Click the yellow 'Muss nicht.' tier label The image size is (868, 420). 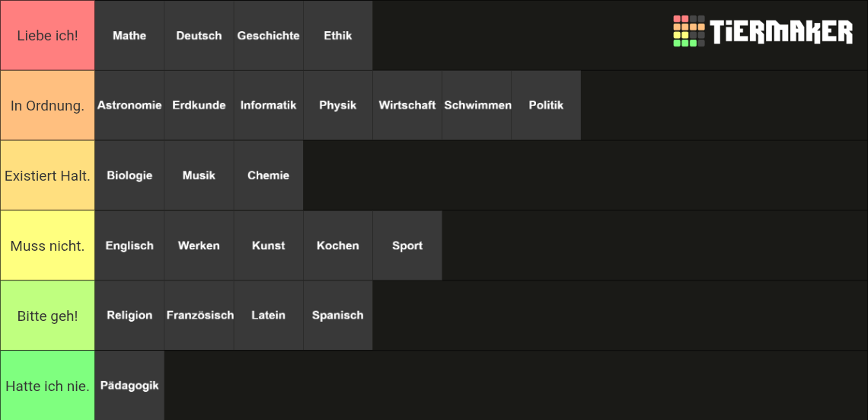click(x=47, y=245)
